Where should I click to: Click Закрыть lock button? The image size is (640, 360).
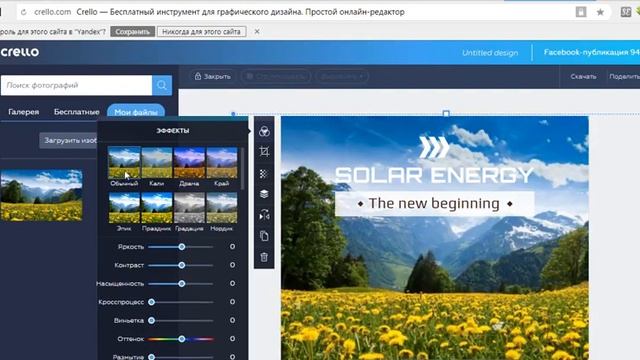pyautogui.click(x=212, y=76)
